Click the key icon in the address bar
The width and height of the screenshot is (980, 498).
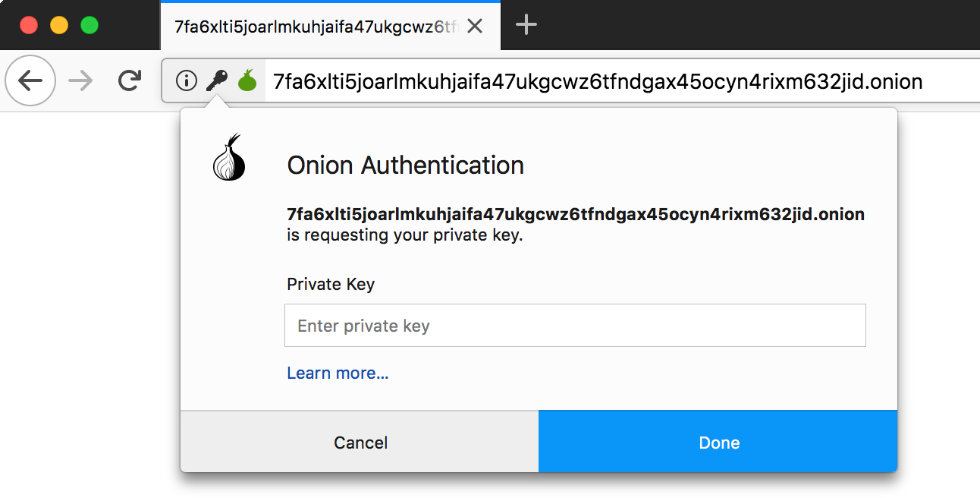[217, 80]
